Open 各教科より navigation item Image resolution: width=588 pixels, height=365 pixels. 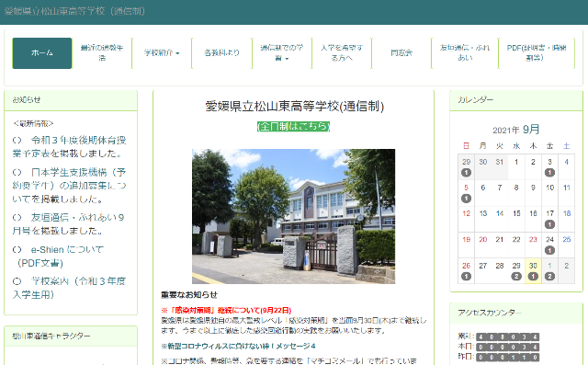click(221, 53)
